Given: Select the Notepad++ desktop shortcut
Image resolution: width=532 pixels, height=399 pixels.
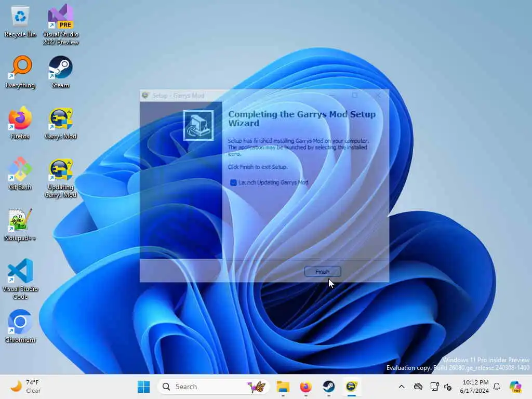Looking at the screenshot, I should 20,225.
